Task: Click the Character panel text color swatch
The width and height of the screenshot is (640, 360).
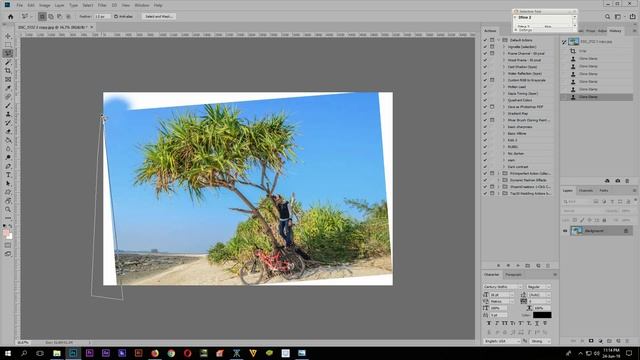Action: click(542, 315)
